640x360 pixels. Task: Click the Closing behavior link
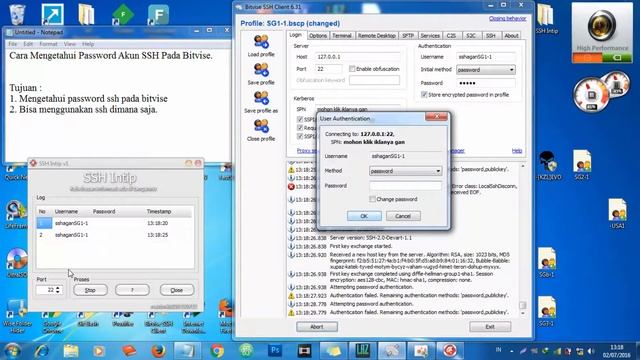pyautogui.click(x=507, y=18)
